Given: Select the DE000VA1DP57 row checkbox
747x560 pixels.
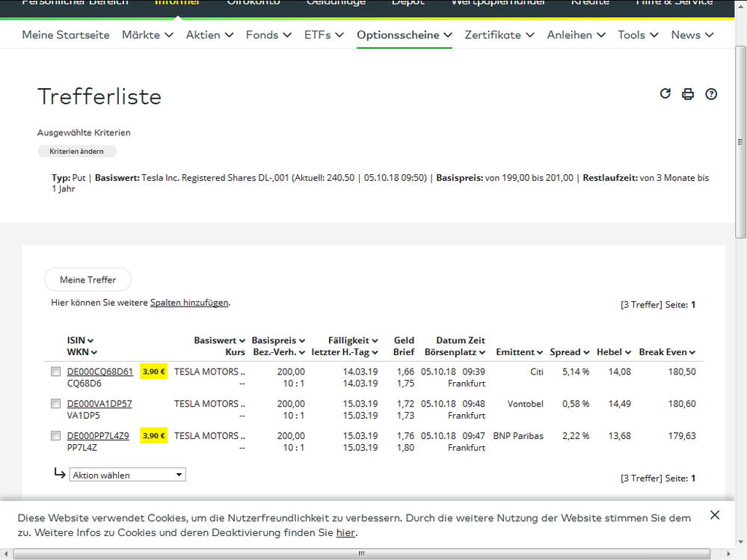Looking at the screenshot, I should (55, 404).
